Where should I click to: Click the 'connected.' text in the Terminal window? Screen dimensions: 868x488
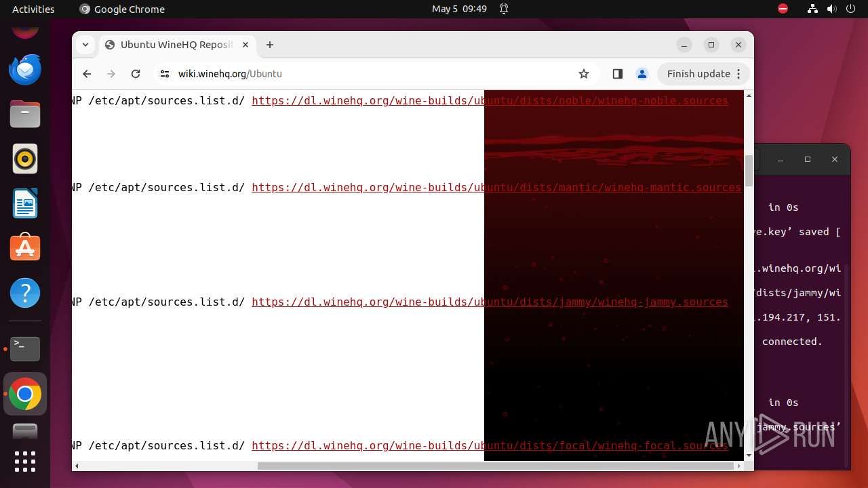point(792,342)
